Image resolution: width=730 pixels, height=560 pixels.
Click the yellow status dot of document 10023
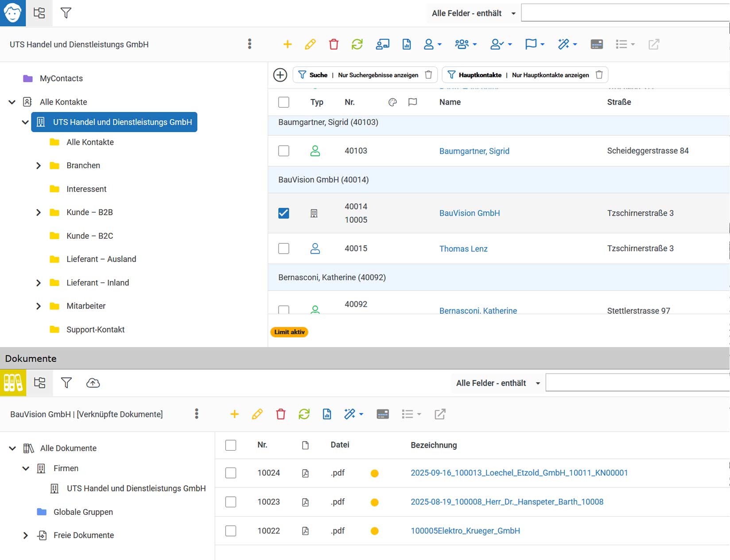tap(375, 502)
